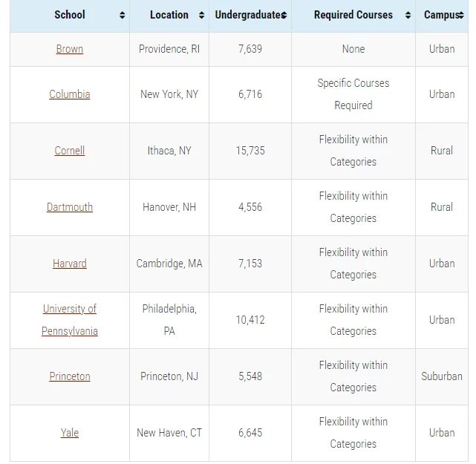Sort Required Courses column arrows
Image resolution: width=476 pixels, height=464 pixels.
point(408,15)
